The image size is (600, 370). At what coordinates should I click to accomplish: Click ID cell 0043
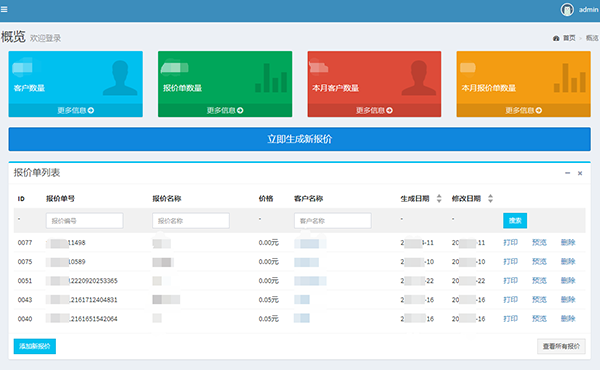pos(25,300)
